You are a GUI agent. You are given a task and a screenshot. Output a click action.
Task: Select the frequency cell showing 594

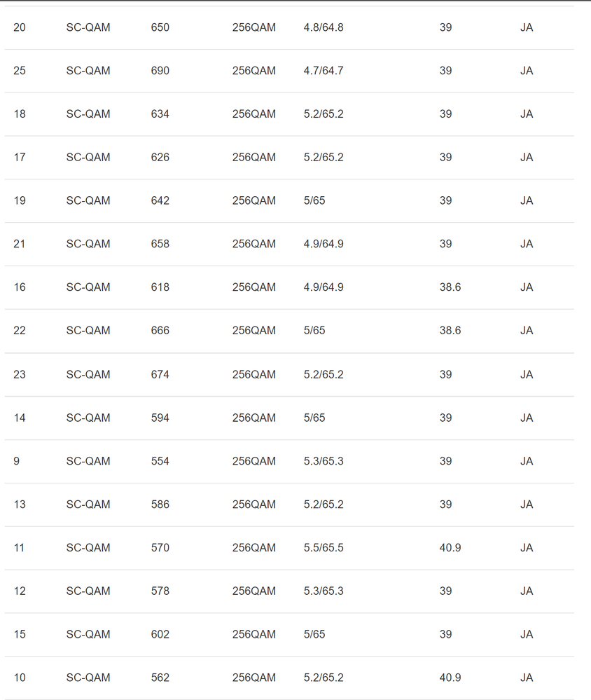[x=160, y=418]
